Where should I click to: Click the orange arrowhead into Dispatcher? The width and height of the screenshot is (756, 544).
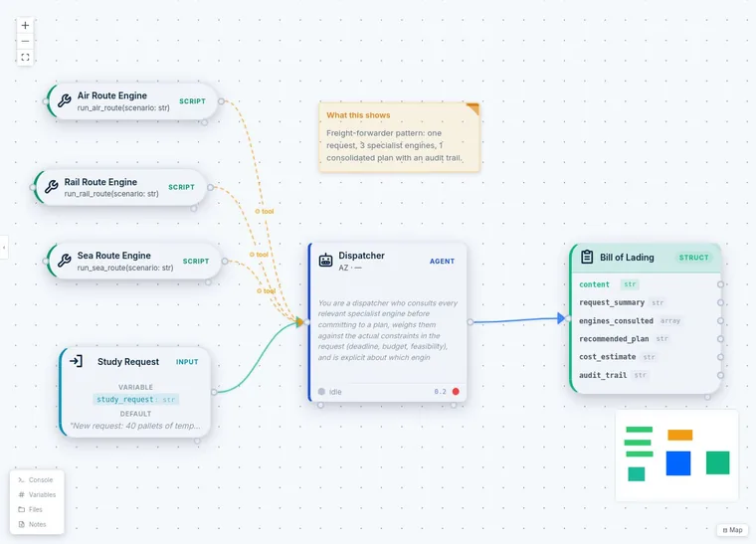(x=299, y=322)
